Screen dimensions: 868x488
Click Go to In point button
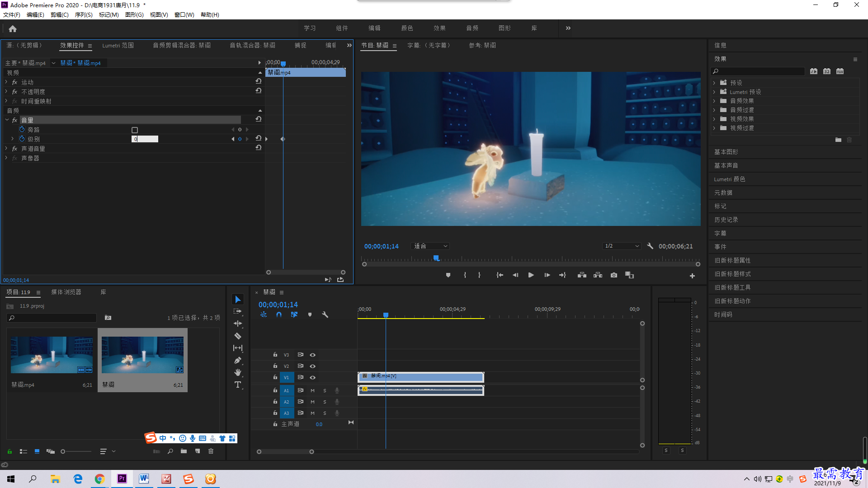click(x=500, y=275)
